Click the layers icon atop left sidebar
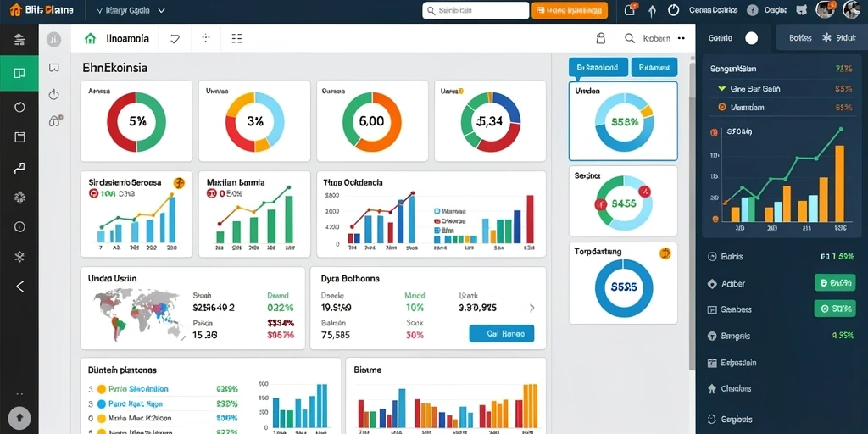 tap(19, 39)
